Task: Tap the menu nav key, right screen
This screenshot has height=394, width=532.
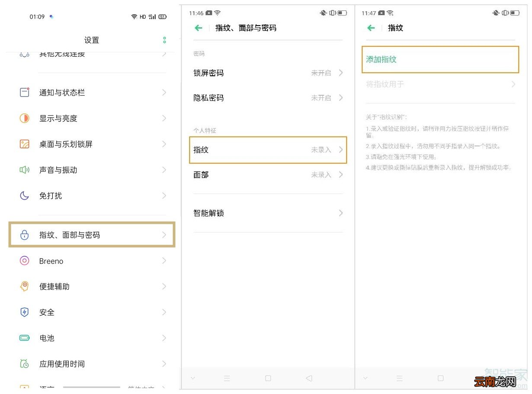Action: click(399, 378)
